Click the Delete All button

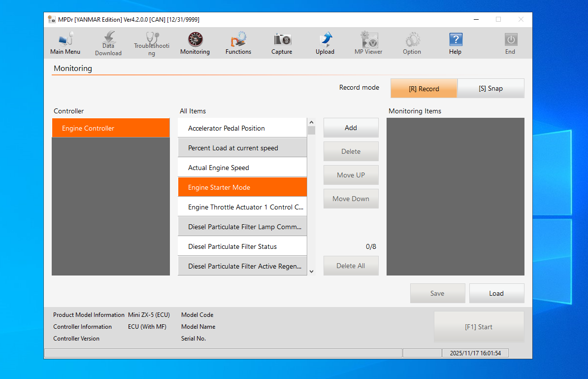click(x=351, y=266)
